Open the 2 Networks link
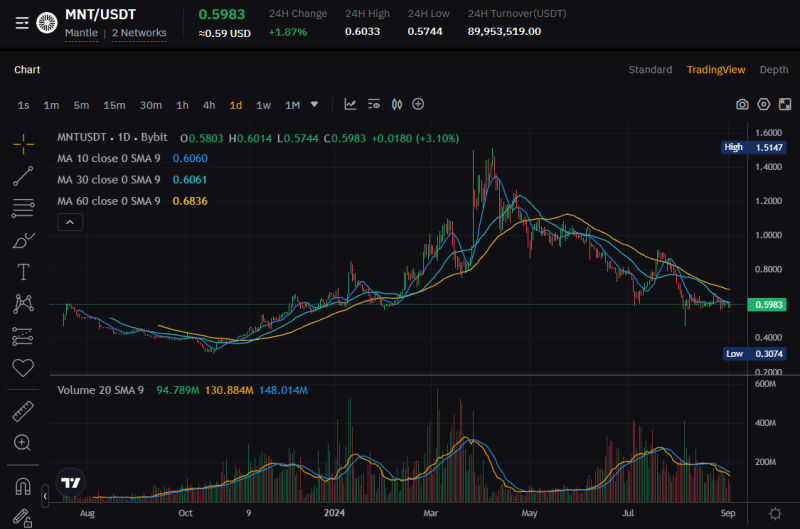Viewport: 800px width, 529px height. point(139,33)
